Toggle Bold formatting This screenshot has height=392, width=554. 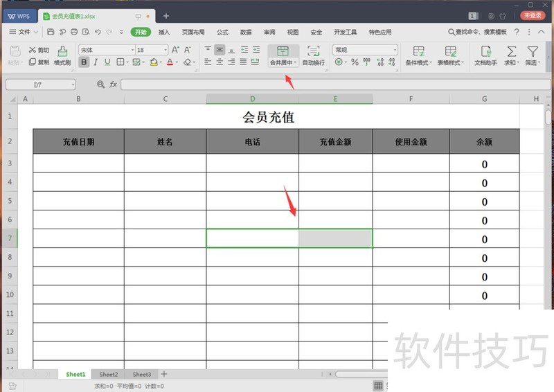click(84, 62)
